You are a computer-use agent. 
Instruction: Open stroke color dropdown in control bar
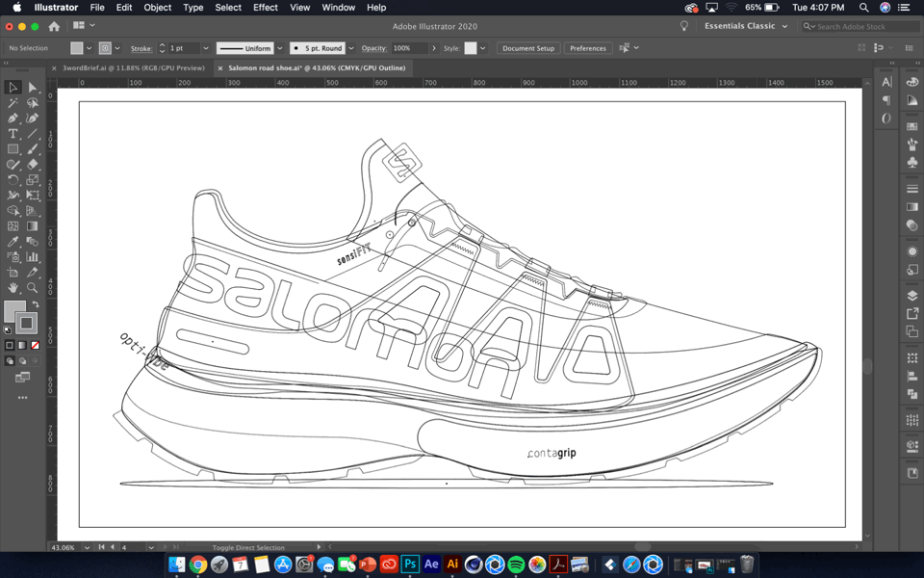pos(117,48)
